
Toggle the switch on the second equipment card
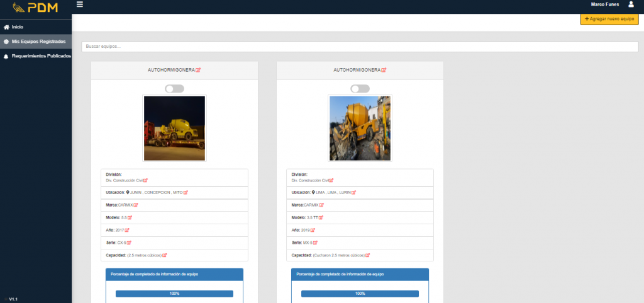(x=360, y=89)
